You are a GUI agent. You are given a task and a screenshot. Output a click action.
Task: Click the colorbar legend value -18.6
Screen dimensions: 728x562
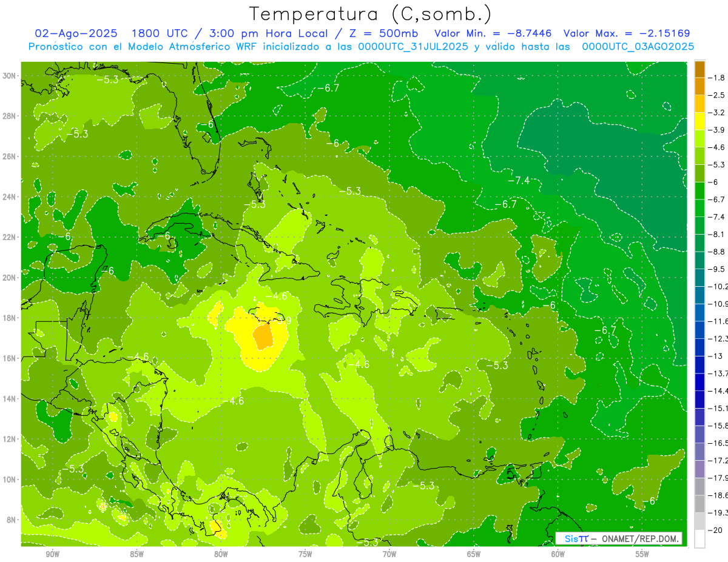point(718,495)
